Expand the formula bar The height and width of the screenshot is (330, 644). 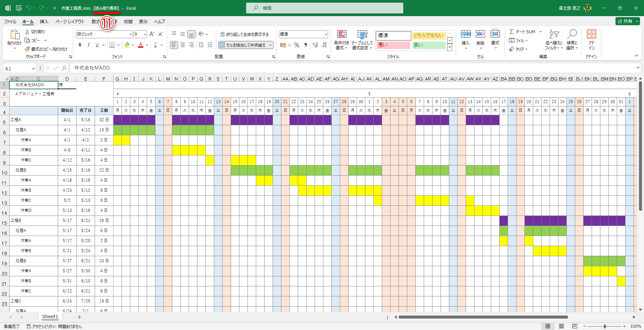(638, 68)
